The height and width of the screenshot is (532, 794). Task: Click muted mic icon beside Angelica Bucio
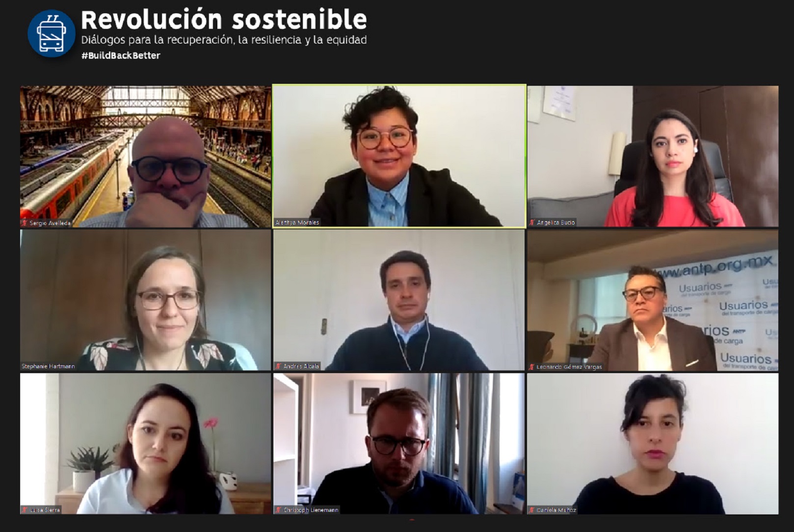[x=532, y=223]
